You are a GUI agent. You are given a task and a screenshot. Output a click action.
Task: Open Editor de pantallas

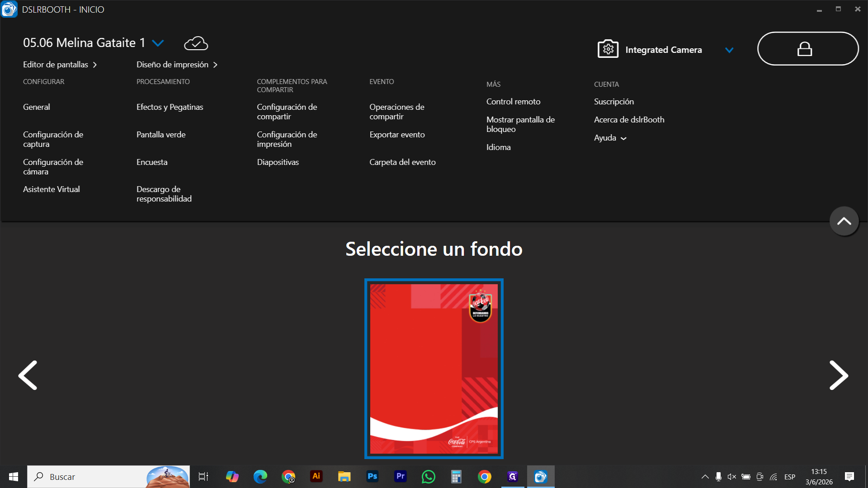click(x=60, y=65)
